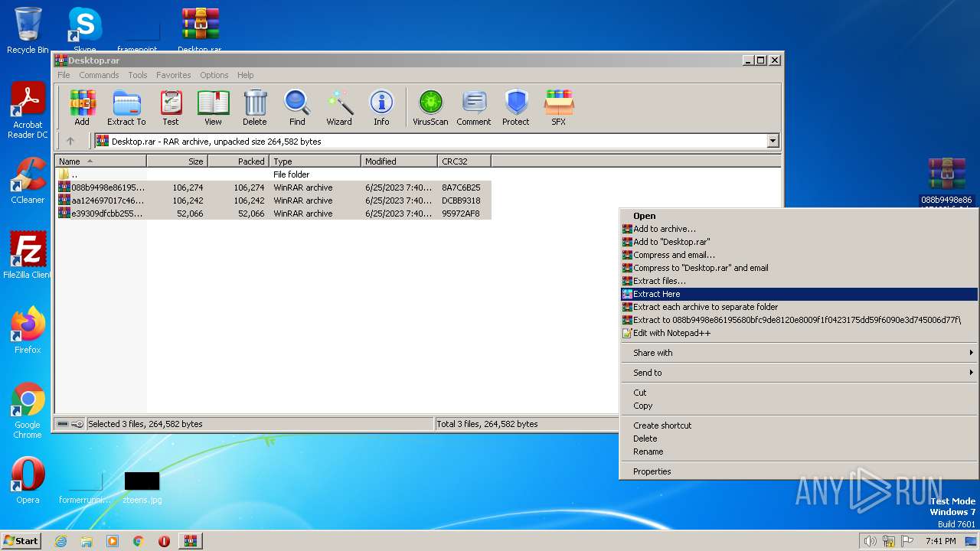Choose Open in context menu

[x=799, y=216]
